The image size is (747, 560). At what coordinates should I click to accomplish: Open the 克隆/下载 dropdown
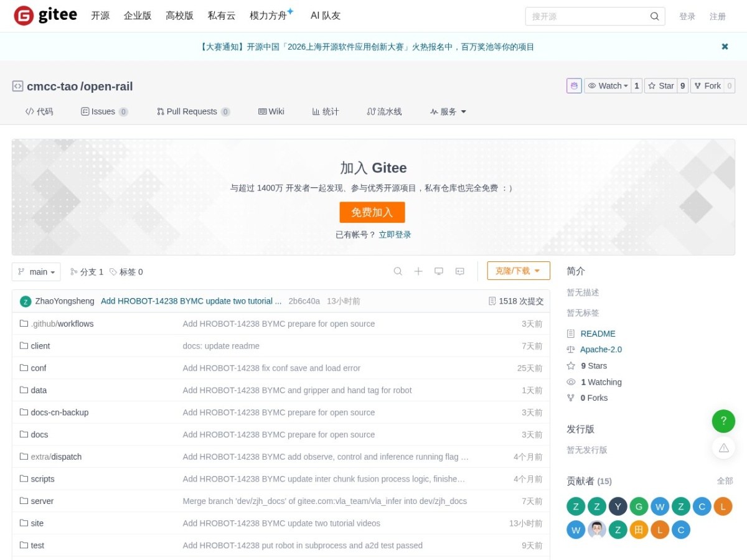[519, 271]
